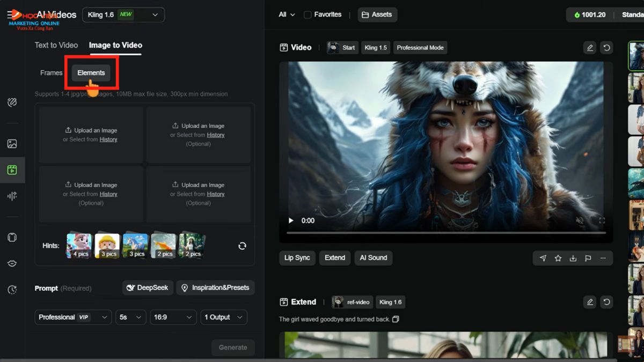644x362 pixels.
Task: Open the Start frame thumbnail chip
Action: pos(342,48)
